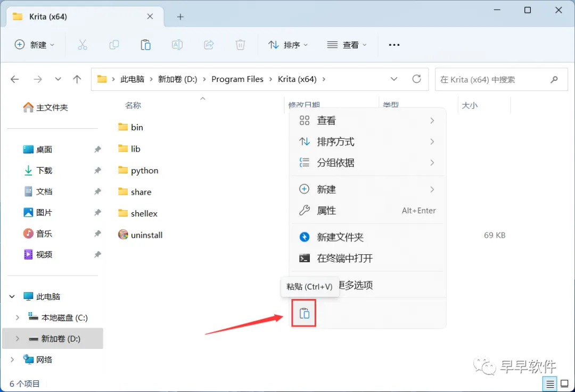The image size is (575, 392).
Task: Go forward with the right arrow
Action: pyautogui.click(x=38, y=79)
